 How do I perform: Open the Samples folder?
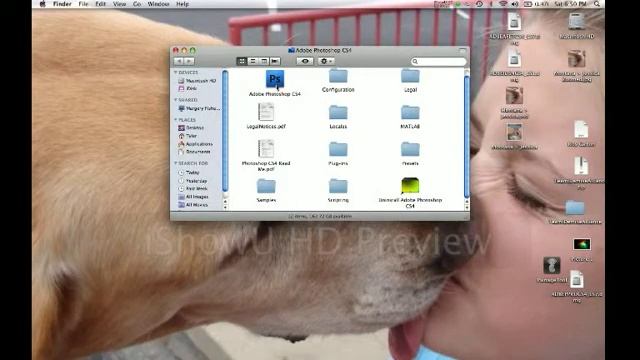coord(266,187)
